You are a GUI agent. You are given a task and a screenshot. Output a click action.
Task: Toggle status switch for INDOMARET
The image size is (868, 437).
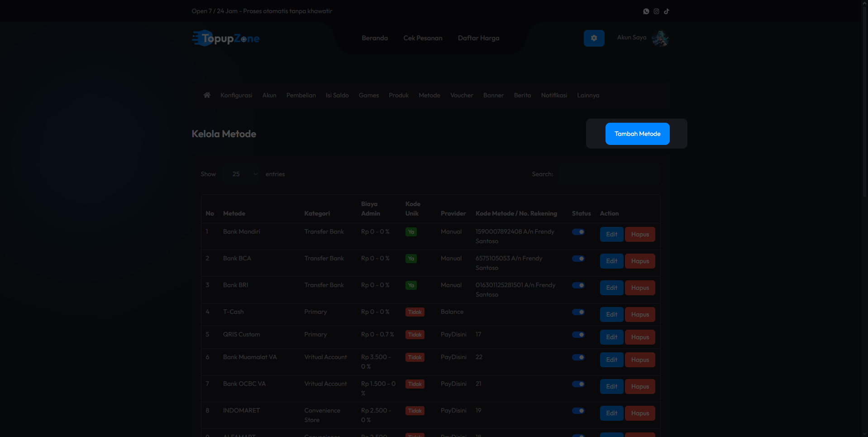(578, 411)
